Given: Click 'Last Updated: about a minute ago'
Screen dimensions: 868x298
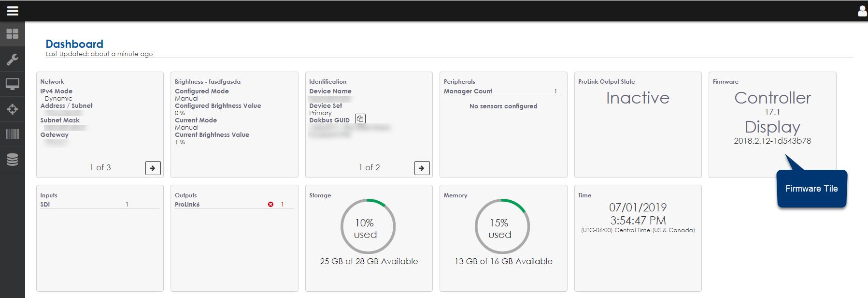Looking at the screenshot, I should click(x=99, y=54).
